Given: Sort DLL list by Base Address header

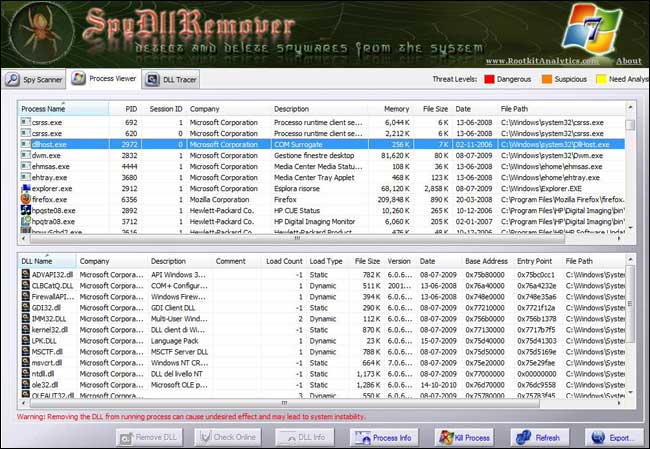Looking at the screenshot, I should (487, 261).
